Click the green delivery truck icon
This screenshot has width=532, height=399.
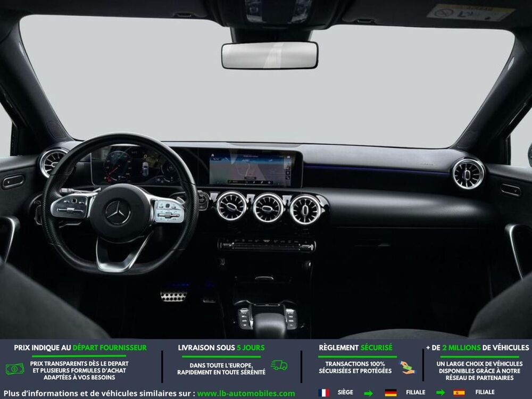(x=279, y=365)
